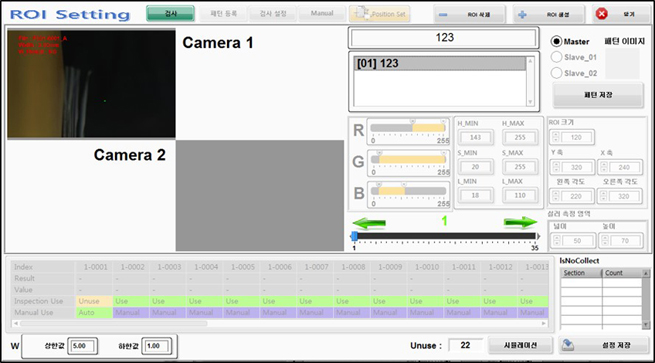Click the Y-axis 320 stepper arrows
Screen dimensions: 655x363
coord(556,167)
